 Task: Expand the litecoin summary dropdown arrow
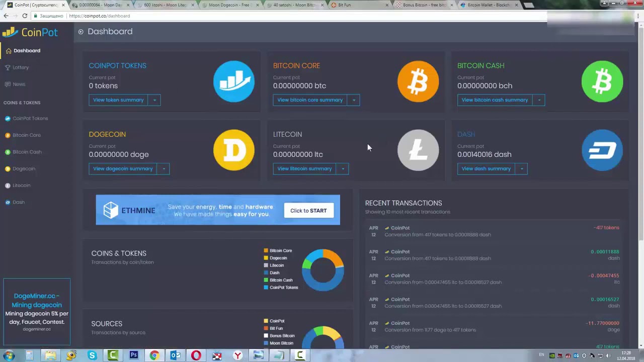[343, 169]
